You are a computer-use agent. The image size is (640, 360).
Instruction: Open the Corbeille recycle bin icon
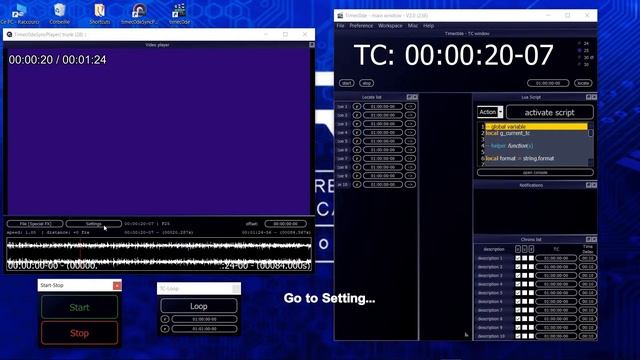click(60, 14)
